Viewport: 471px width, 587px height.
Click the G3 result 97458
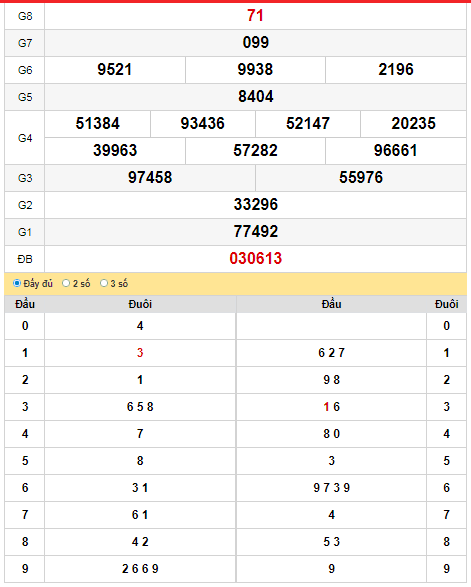coord(150,178)
